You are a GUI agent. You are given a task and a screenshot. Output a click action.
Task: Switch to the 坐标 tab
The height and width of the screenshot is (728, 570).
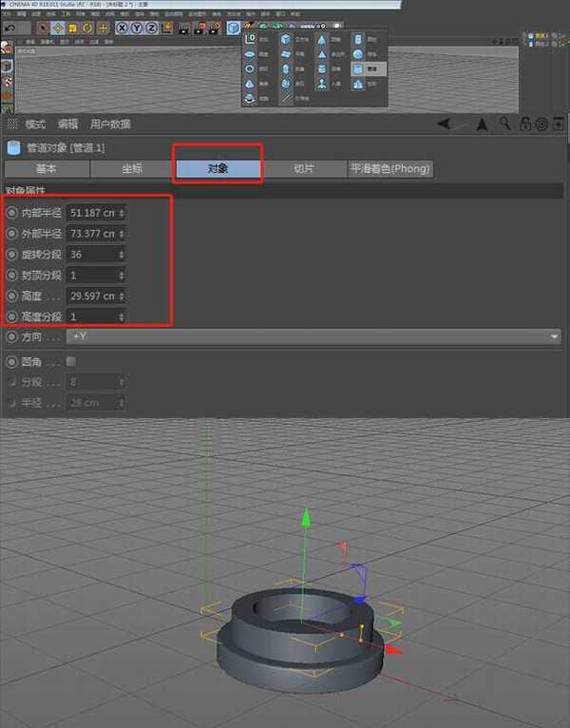pyautogui.click(x=131, y=168)
